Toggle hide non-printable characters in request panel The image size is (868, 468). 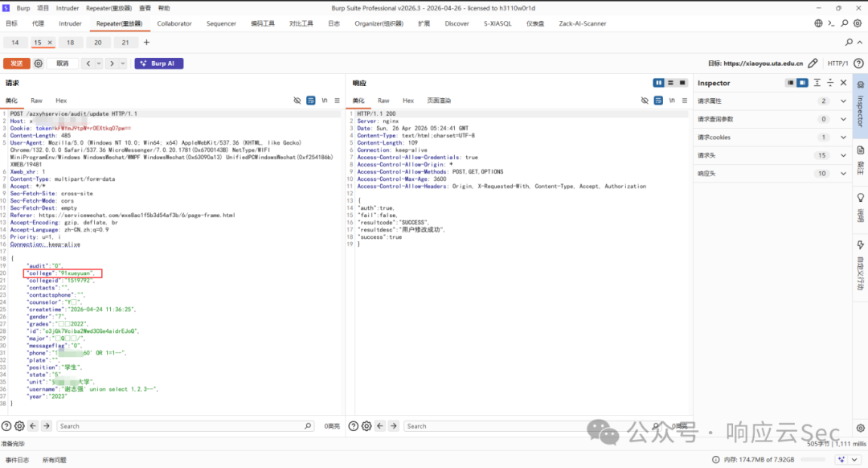297,101
